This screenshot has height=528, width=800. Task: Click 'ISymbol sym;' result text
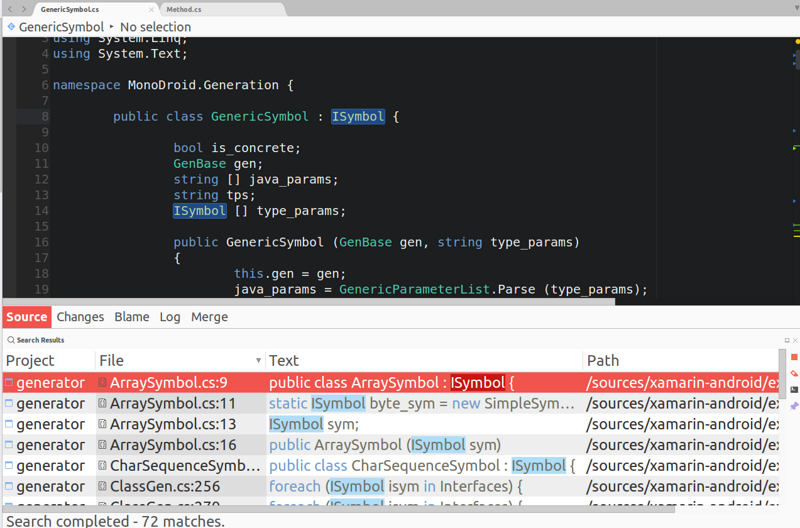(314, 424)
